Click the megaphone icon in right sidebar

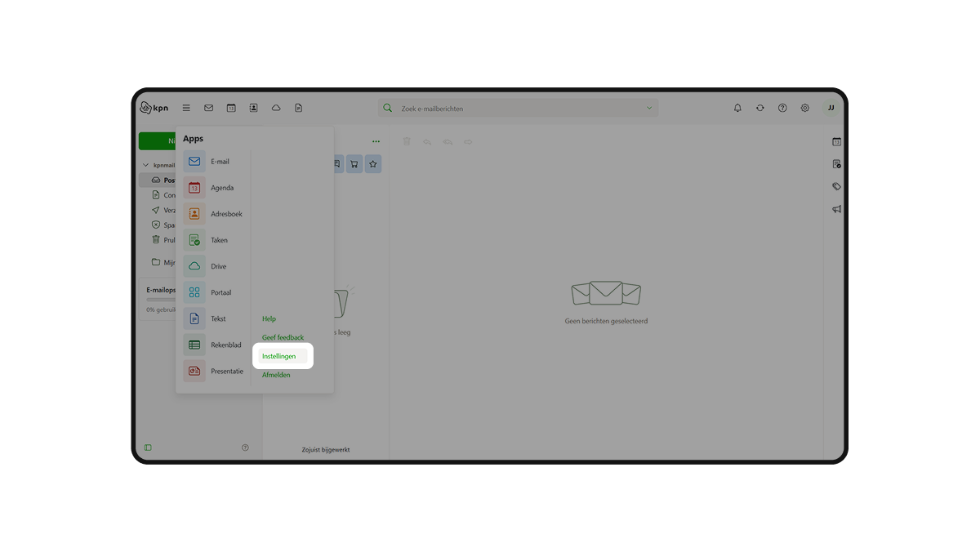tap(836, 209)
